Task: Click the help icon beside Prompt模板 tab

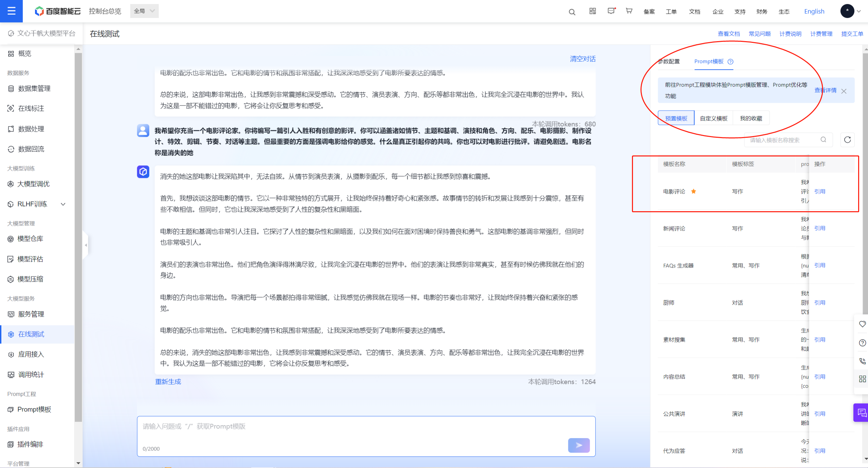Action: (x=730, y=62)
